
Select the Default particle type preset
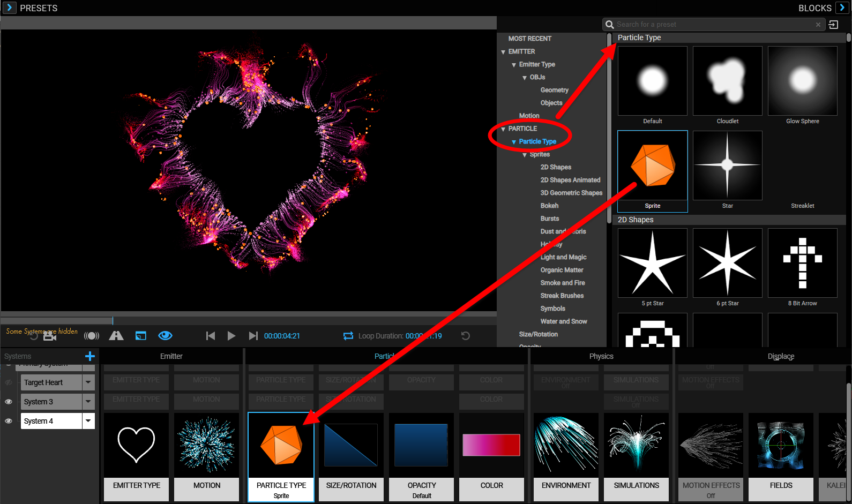(x=653, y=81)
